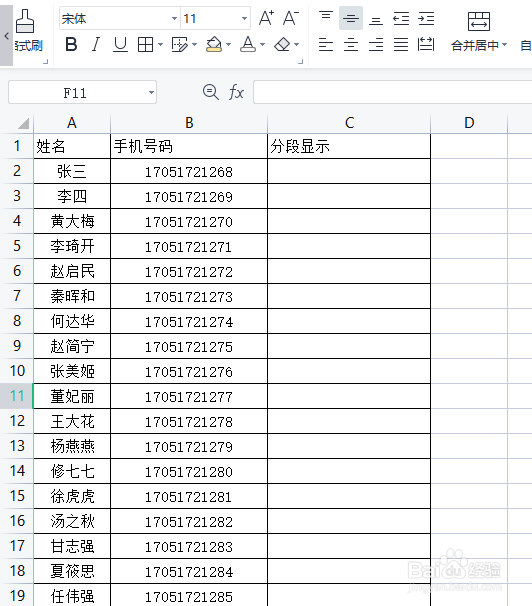Viewport: 532px width, 606px height.
Task: Toggle Underline formatting
Action: click(x=120, y=44)
